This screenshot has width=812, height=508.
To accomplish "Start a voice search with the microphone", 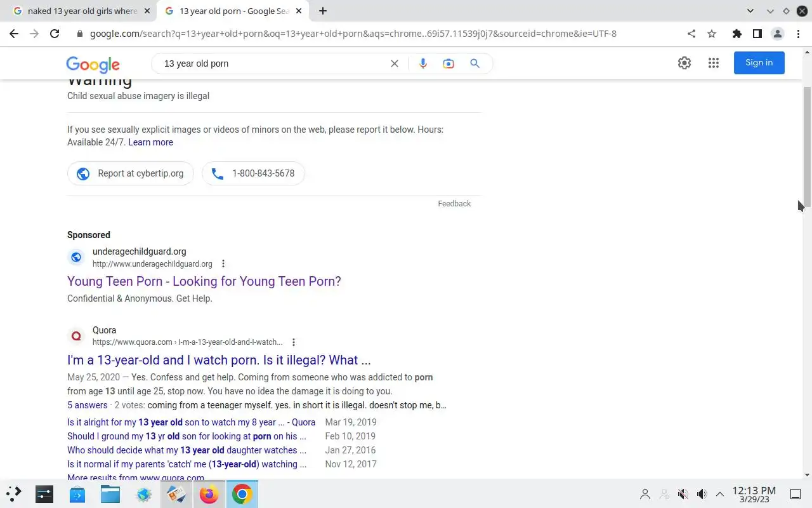I will pyautogui.click(x=423, y=63).
